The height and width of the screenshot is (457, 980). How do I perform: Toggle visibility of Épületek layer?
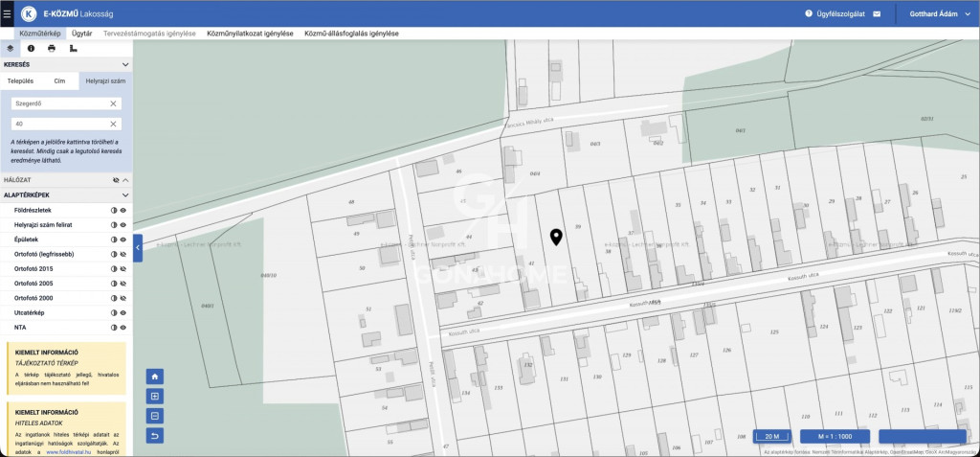point(123,239)
